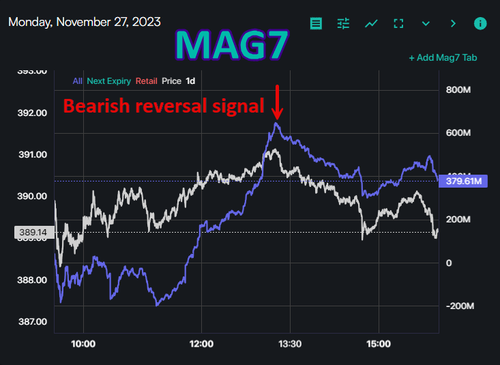Go to next with the right chevron

pos(453,24)
